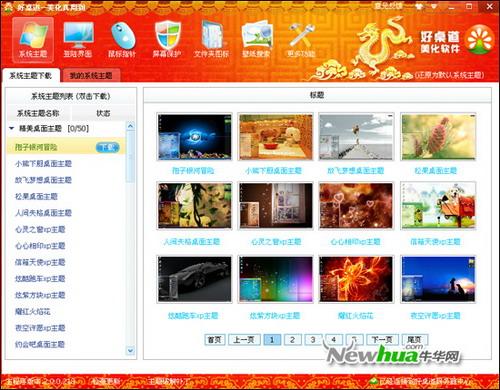Click the blue 下载 button in list
Viewport: 500px width, 390px height.
pos(107,147)
